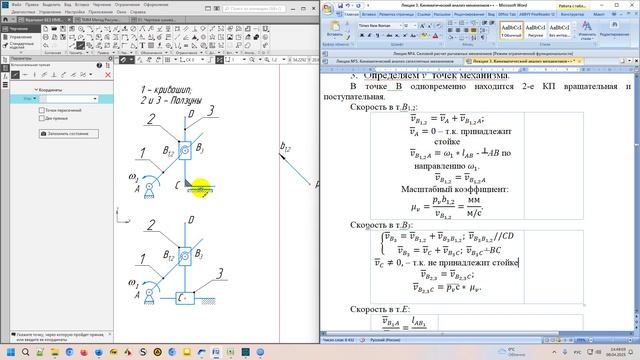This screenshot has width=640, height=360.
Task: Align text right in Word
Action: pyautogui.click(x=466, y=30)
